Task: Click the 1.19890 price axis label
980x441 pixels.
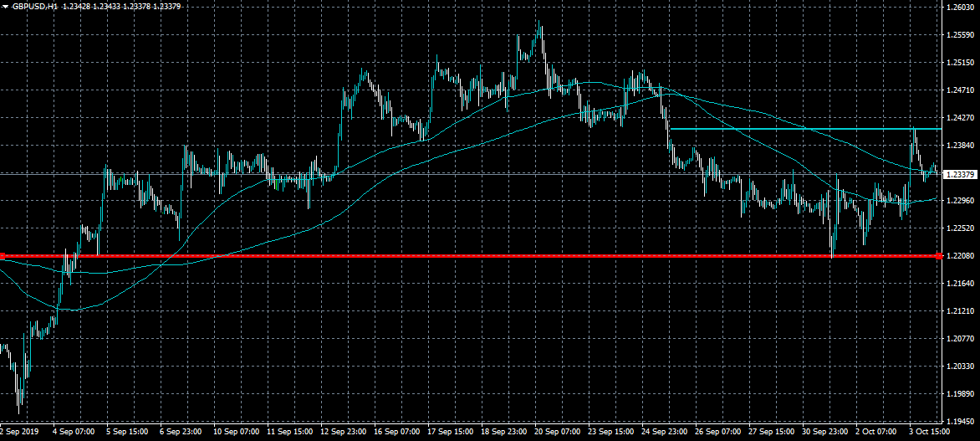Action: (960, 393)
